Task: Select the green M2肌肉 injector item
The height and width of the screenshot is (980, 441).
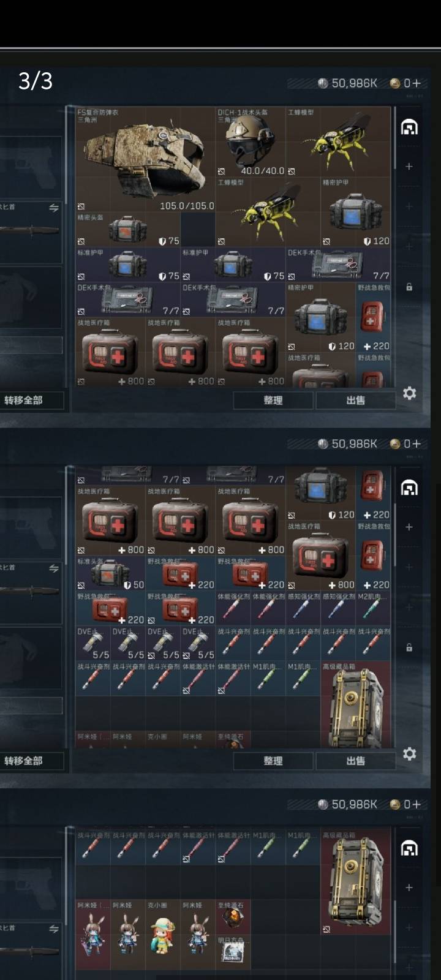Action: pos(373,609)
